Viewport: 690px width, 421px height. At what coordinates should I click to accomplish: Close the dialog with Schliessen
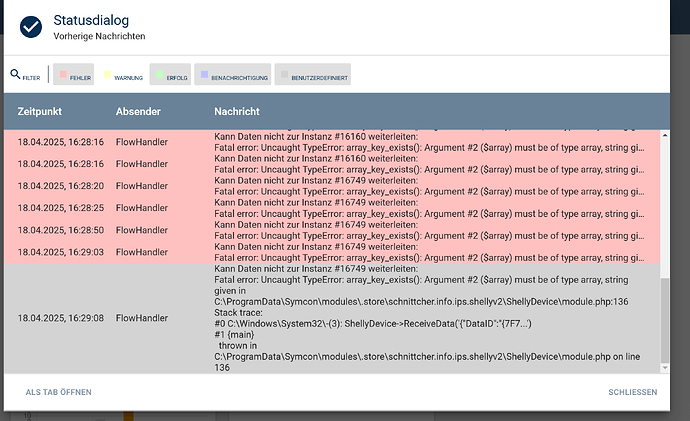632,392
